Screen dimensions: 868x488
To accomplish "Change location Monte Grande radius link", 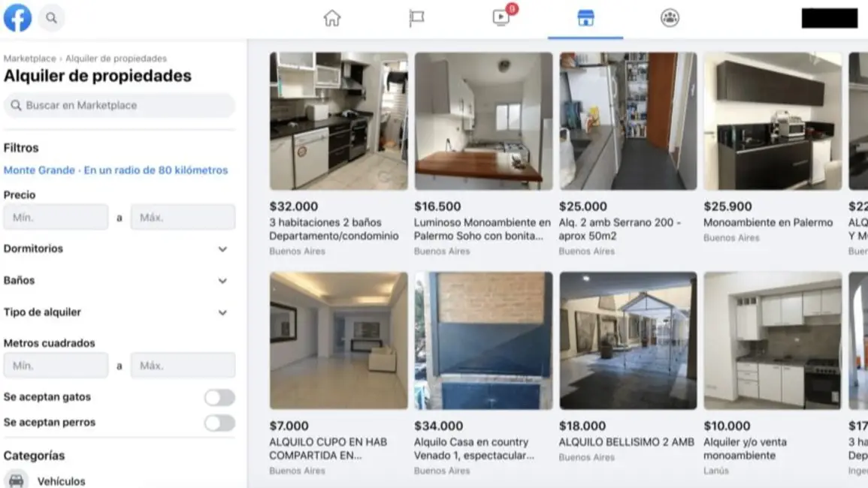I will click(116, 170).
